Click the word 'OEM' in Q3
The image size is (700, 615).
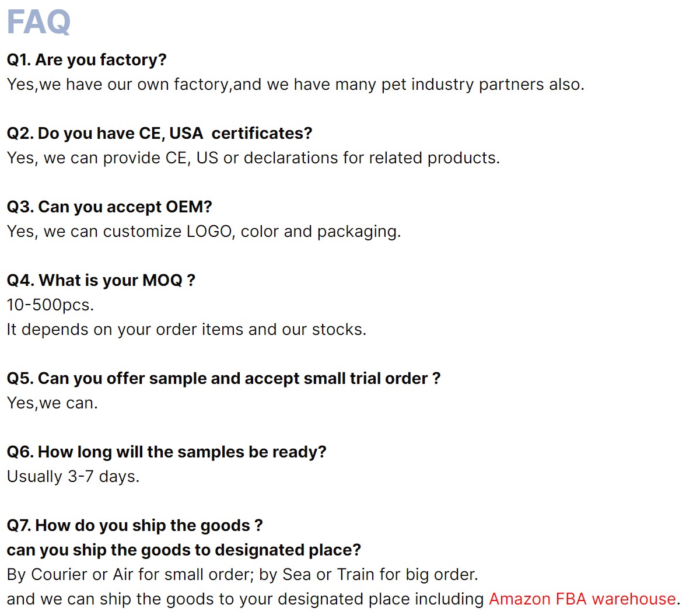(x=184, y=207)
